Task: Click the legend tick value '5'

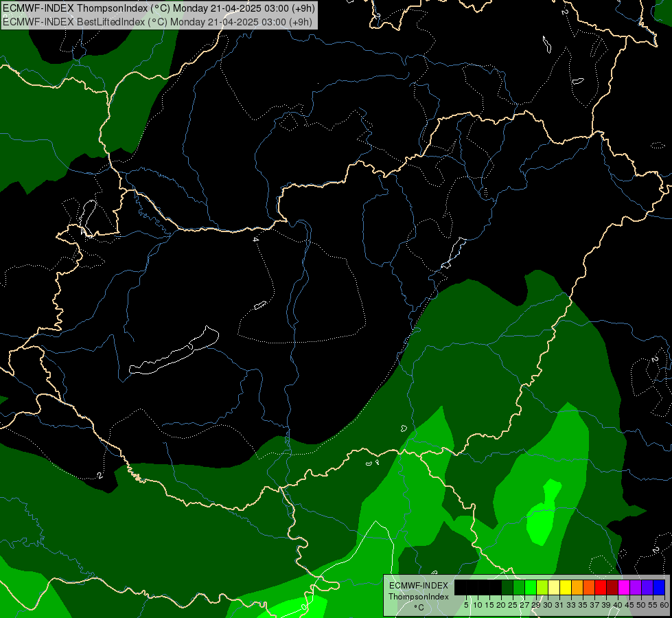Action: (466, 605)
